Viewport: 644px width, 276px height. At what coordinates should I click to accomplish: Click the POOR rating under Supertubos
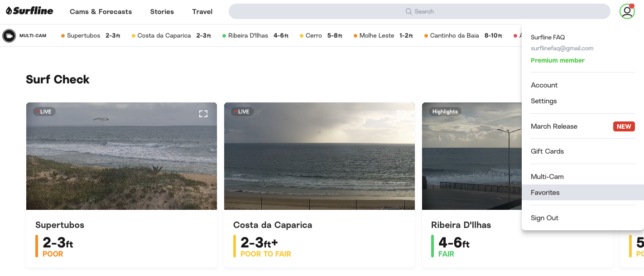coord(53,254)
